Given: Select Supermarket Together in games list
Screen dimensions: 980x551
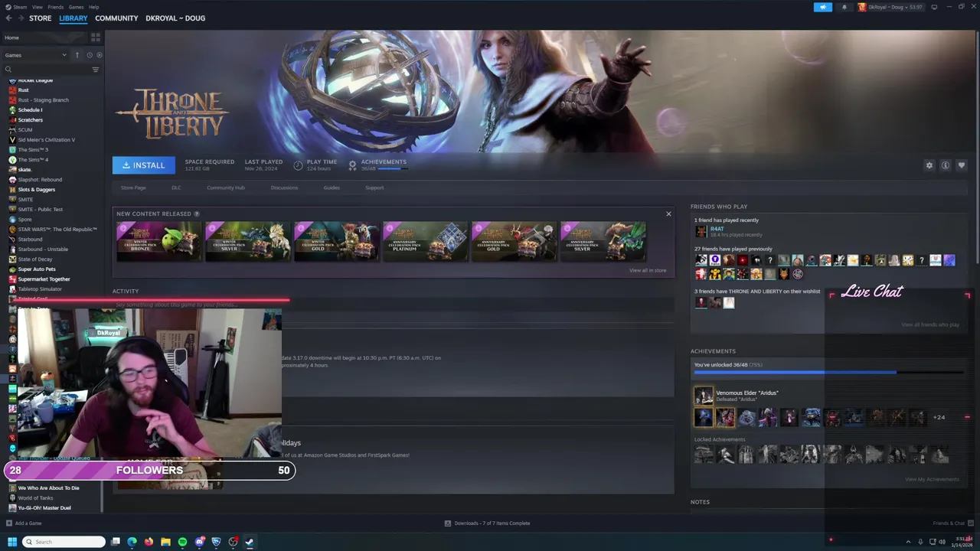Looking at the screenshot, I should tap(44, 279).
